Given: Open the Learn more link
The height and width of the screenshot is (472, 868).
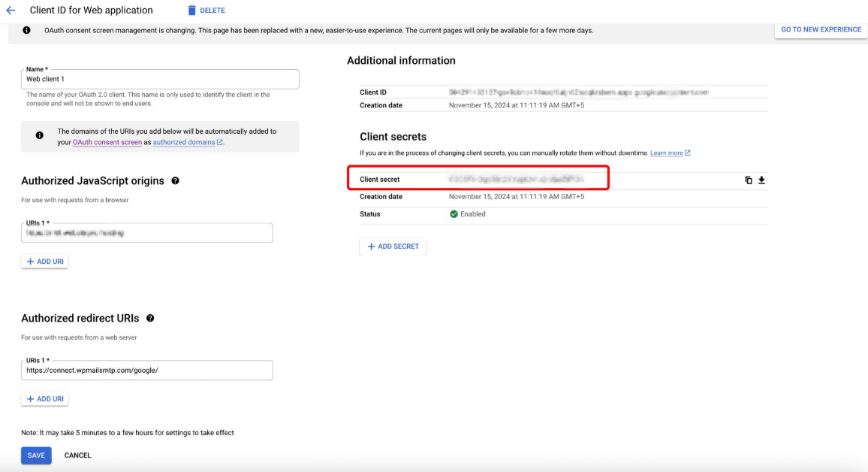Looking at the screenshot, I should click(667, 153).
